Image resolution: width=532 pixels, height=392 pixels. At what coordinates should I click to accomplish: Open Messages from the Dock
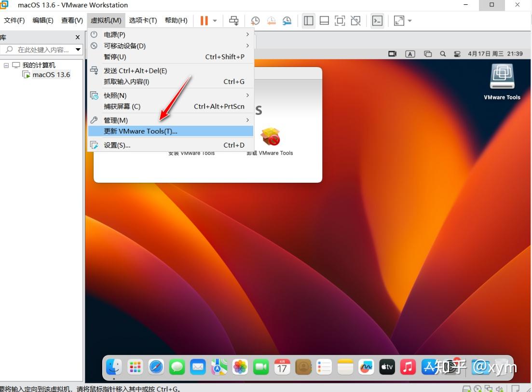point(177,367)
